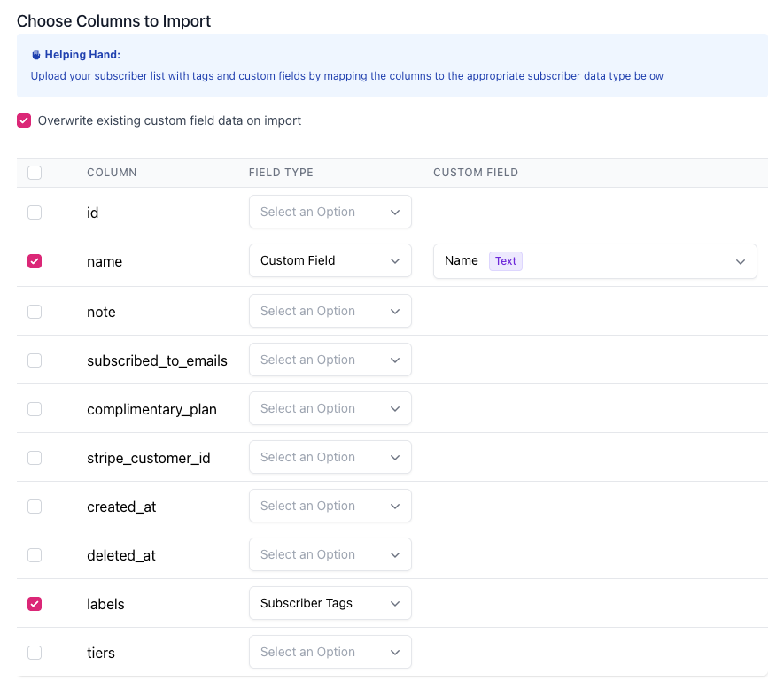Select the complimentary_plan column checkbox
The image size is (784, 681).
35,409
